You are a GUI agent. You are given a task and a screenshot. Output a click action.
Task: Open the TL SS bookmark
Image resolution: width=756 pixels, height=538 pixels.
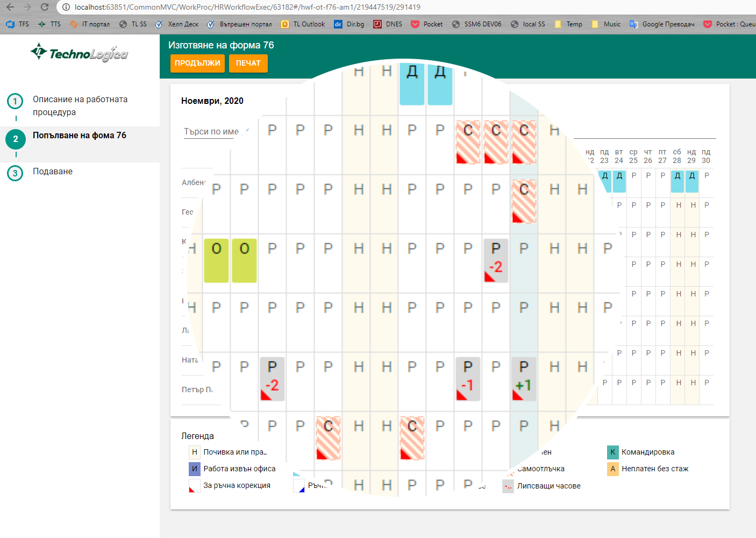133,24
